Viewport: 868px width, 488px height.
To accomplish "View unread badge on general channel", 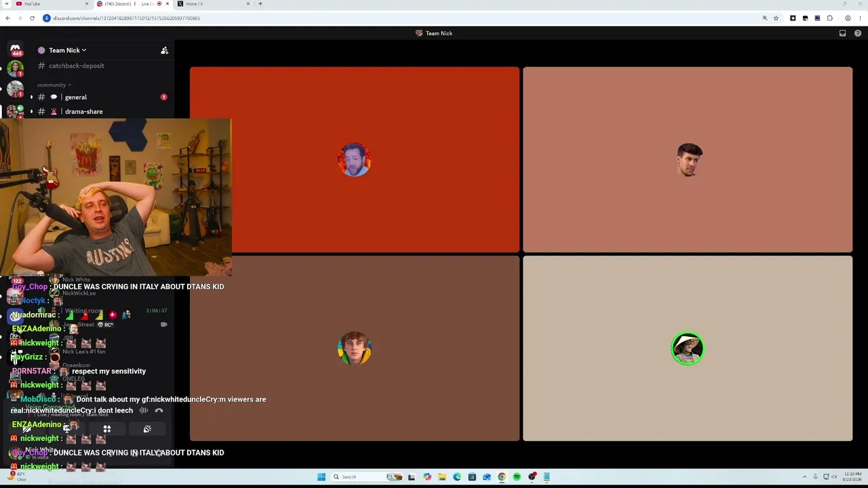I will (x=163, y=97).
